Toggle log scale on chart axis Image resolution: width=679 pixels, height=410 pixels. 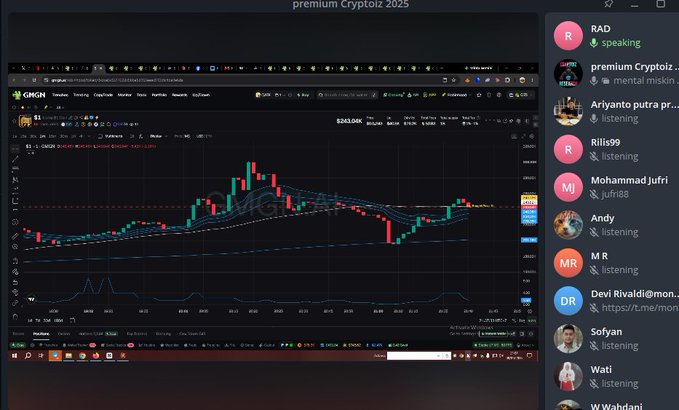(x=522, y=320)
